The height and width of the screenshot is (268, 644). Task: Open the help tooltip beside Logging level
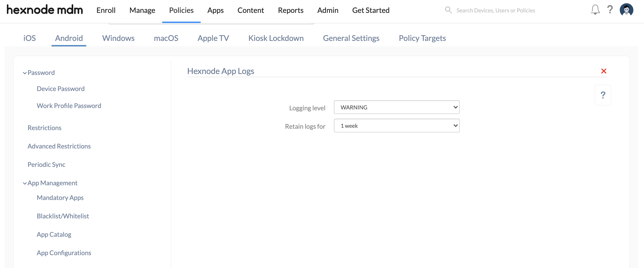(603, 95)
